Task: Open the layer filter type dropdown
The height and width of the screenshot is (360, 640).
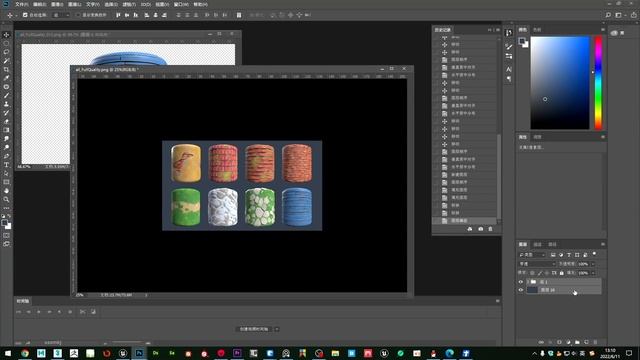Action: click(532, 255)
